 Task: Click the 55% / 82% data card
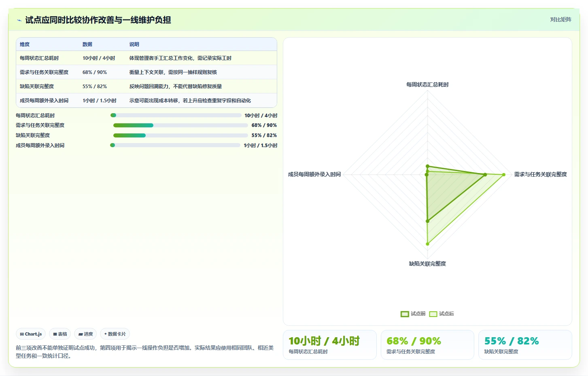tap(525, 345)
